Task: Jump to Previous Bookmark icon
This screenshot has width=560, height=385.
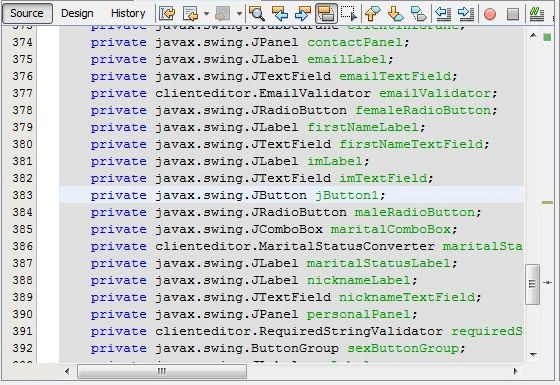Action: (372, 14)
